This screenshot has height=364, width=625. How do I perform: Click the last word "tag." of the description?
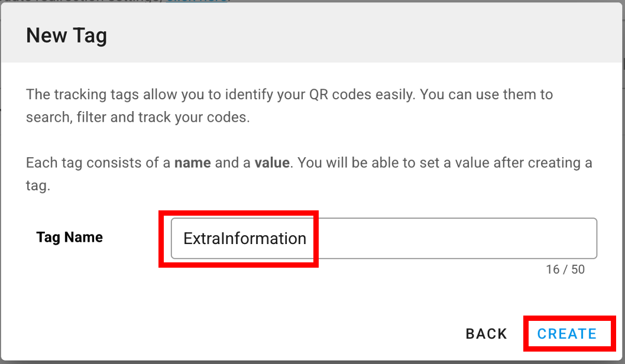38,186
